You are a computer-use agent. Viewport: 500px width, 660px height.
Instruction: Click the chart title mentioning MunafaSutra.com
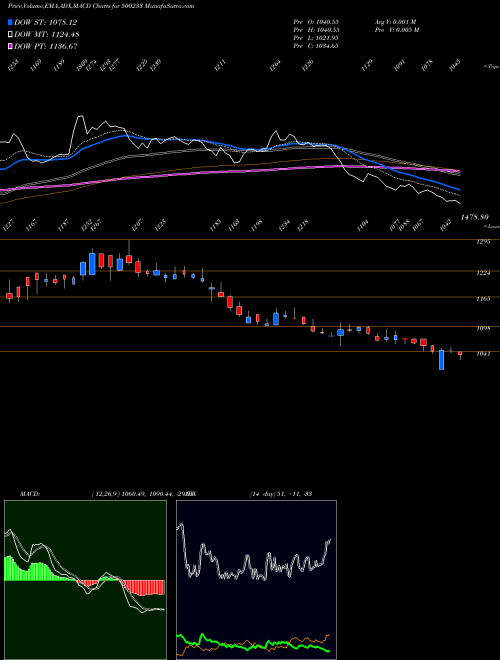(101, 6)
